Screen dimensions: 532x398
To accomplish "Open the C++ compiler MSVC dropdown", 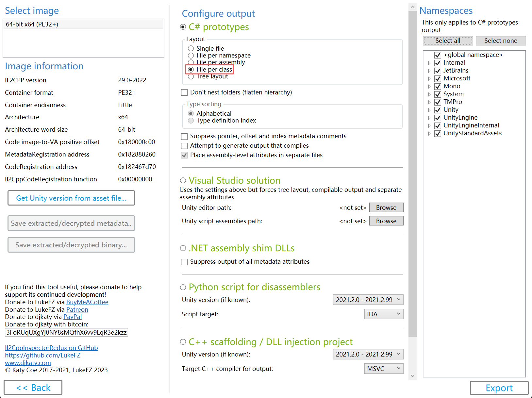I will (384, 369).
